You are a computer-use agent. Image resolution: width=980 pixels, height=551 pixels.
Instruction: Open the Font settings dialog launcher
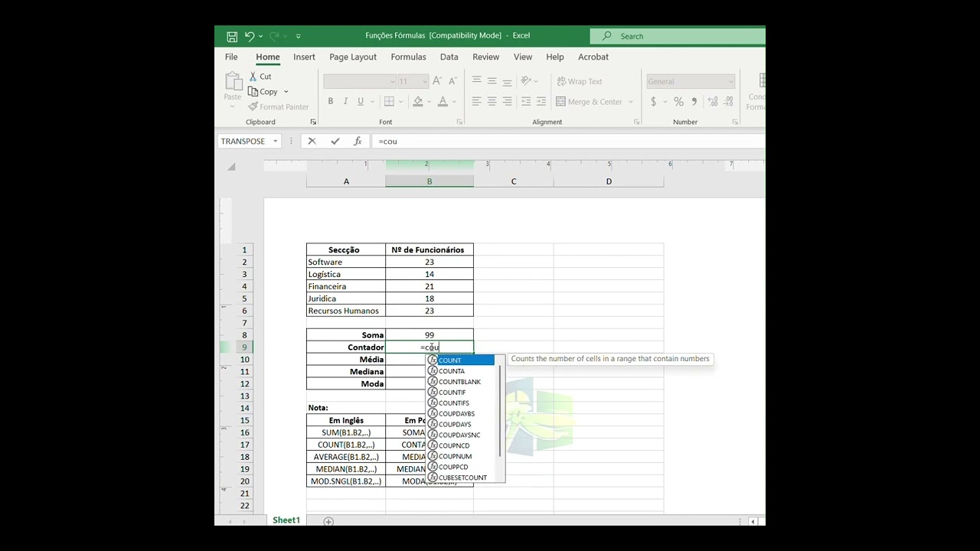tap(459, 122)
